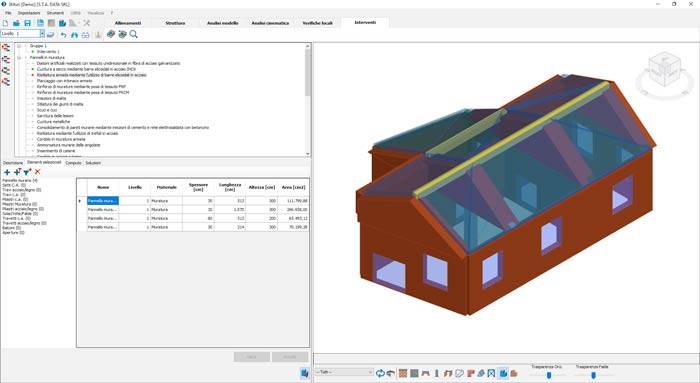Screen dimensions: 700x383
Task: Click the red X delete element icon
Action: click(x=38, y=172)
